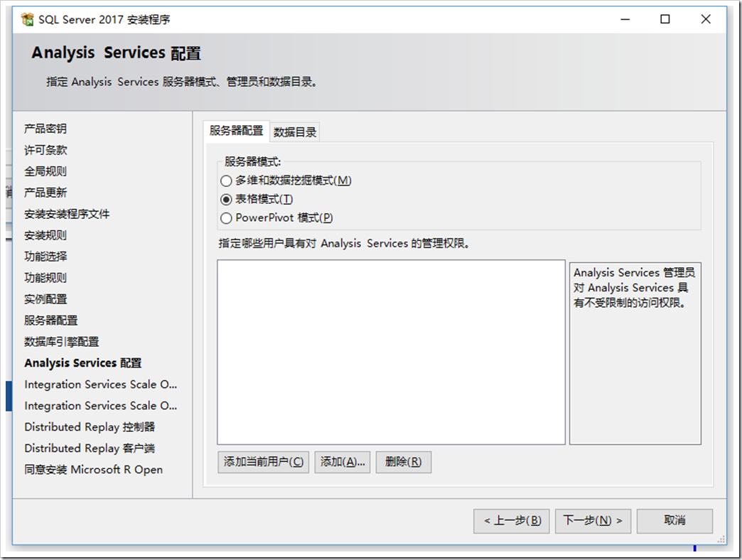This screenshot has width=742, height=560.
Task: Go back with 上一步(B) button
Action: click(512, 521)
